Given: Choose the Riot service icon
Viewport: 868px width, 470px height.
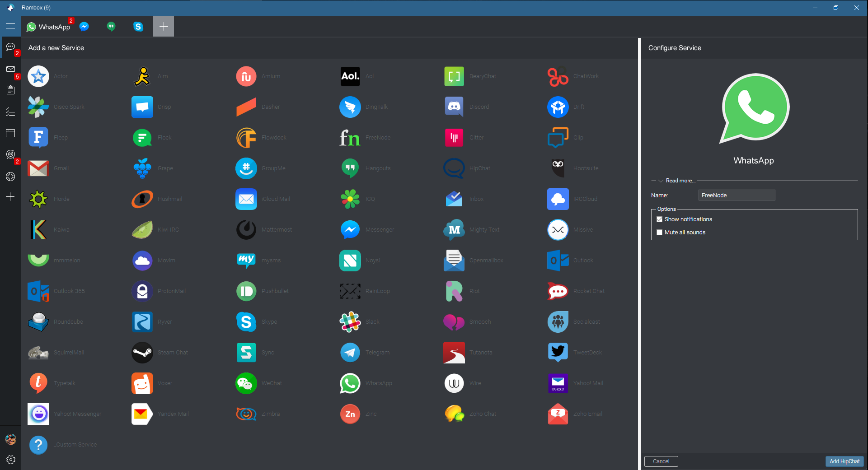Looking at the screenshot, I should [x=454, y=291].
